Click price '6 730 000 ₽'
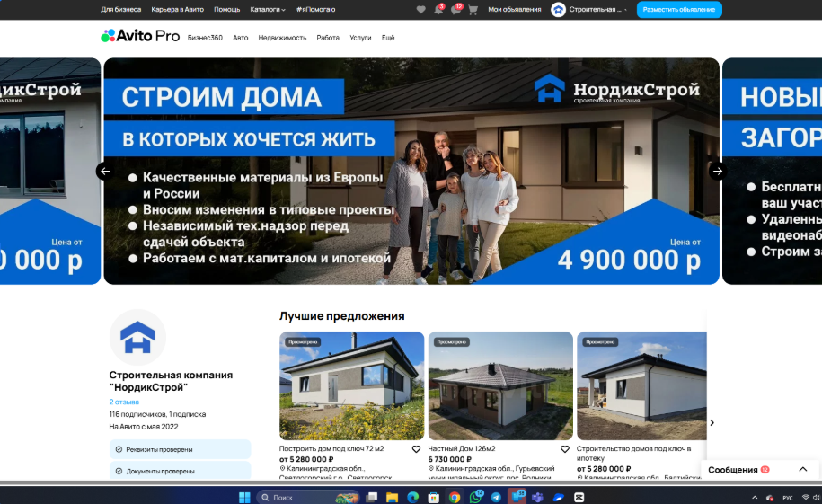This screenshot has width=822, height=504. [x=450, y=459]
